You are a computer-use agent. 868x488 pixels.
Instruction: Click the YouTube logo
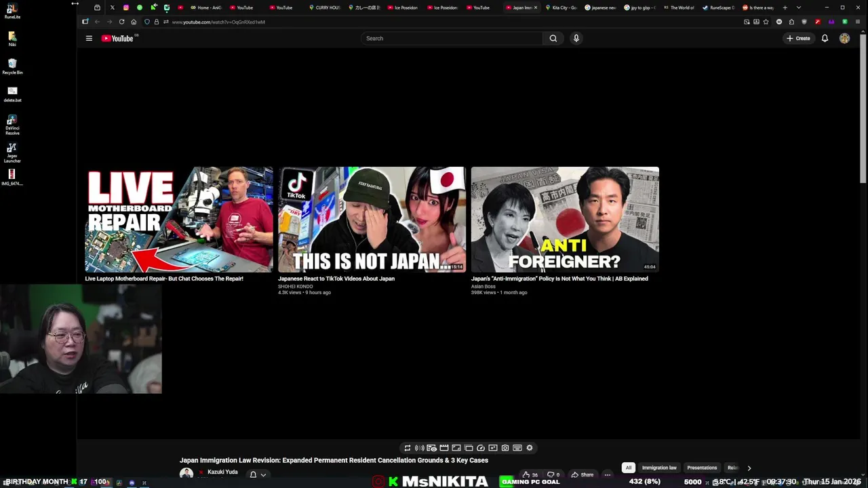coord(117,39)
